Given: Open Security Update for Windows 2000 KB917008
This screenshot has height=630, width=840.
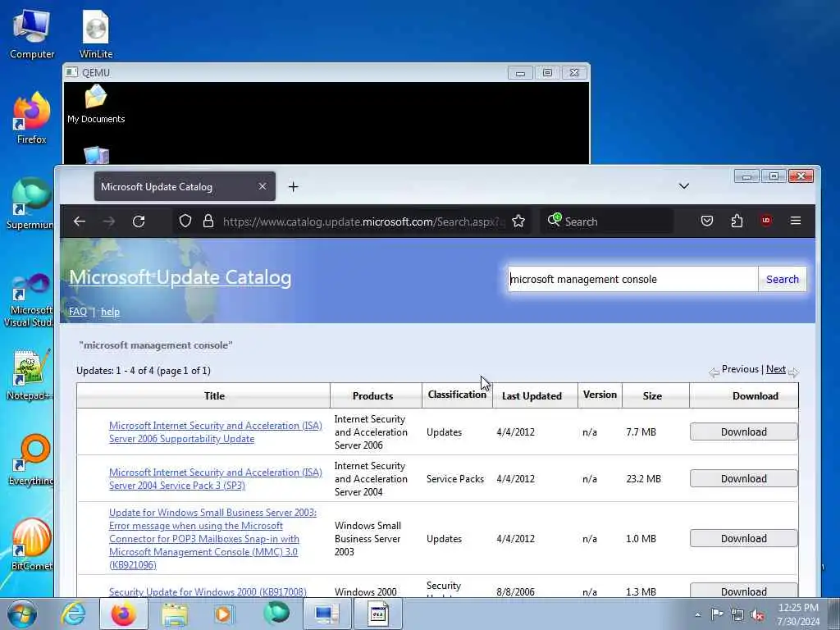Looking at the screenshot, I should [208, 592].
